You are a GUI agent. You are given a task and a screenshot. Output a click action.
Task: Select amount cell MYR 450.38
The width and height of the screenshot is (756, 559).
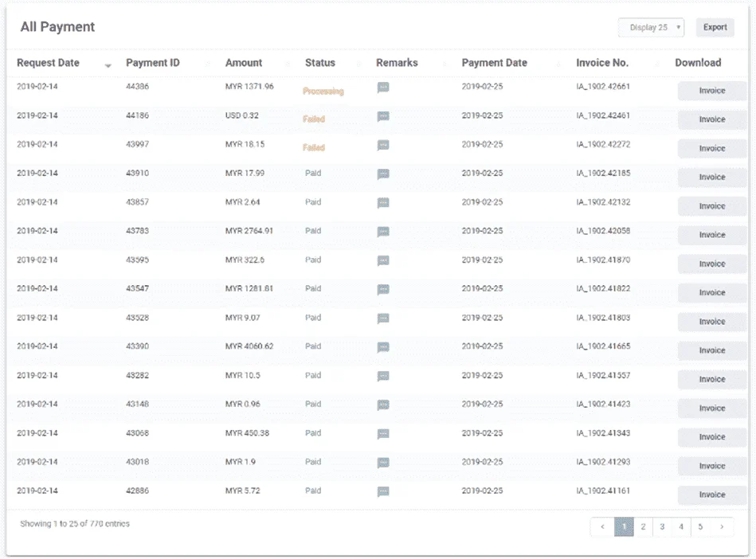(247, 432)
